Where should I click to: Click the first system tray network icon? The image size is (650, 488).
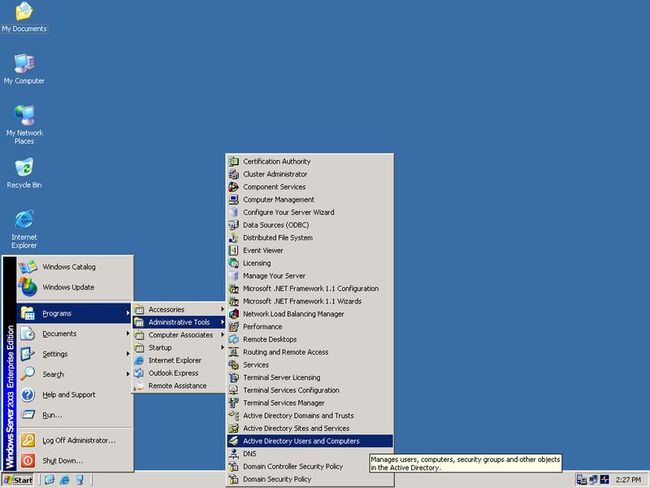pos(581,480)
